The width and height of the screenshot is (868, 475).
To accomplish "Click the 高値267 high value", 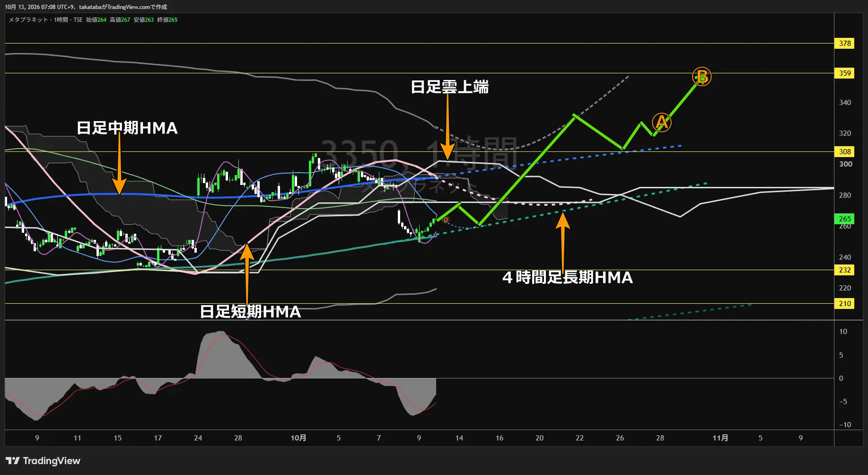I will click(x=120, y=20).
